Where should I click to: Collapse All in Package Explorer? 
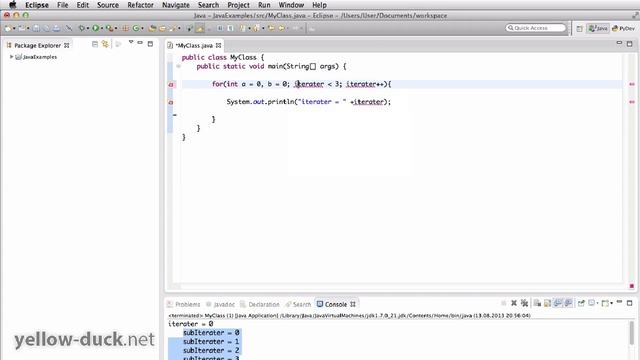95,44
